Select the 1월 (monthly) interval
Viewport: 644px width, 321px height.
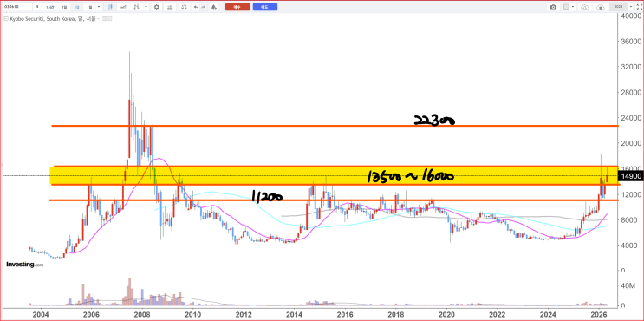(x=89, y=7)
